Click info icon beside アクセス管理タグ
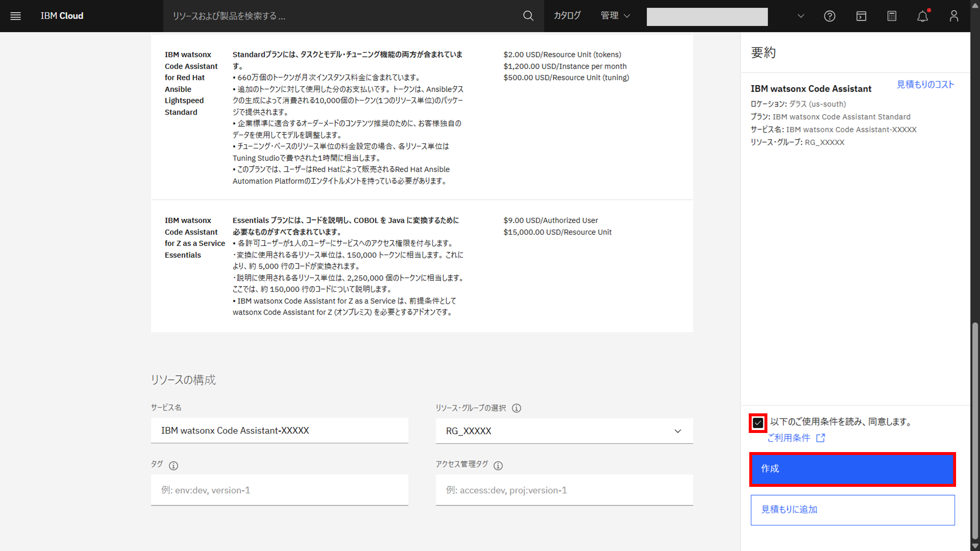The height and width of the screenshot is (551, 980). click(x=498, y=465)
